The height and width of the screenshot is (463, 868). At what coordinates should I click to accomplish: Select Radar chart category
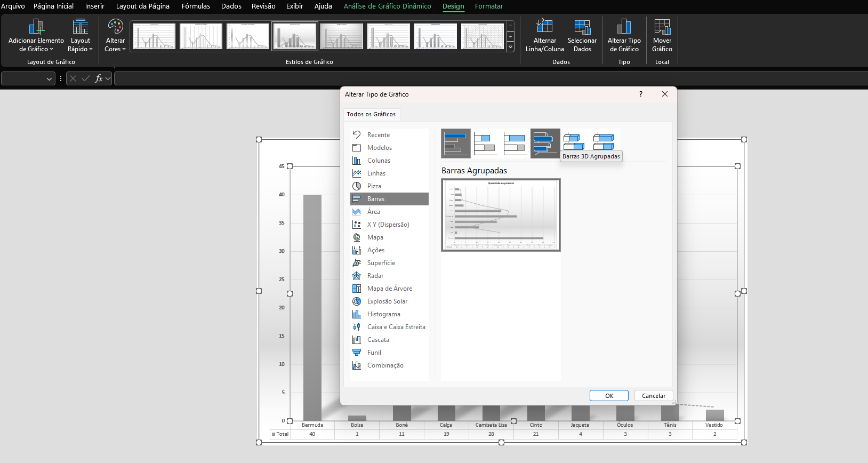[x=389, y=276]
